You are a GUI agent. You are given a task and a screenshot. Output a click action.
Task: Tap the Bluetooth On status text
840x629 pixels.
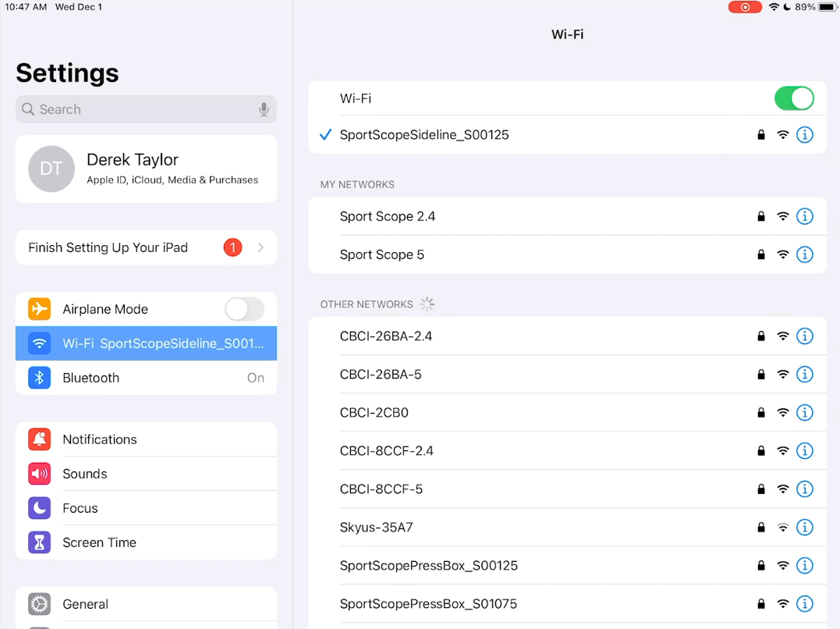pos(256,378)
